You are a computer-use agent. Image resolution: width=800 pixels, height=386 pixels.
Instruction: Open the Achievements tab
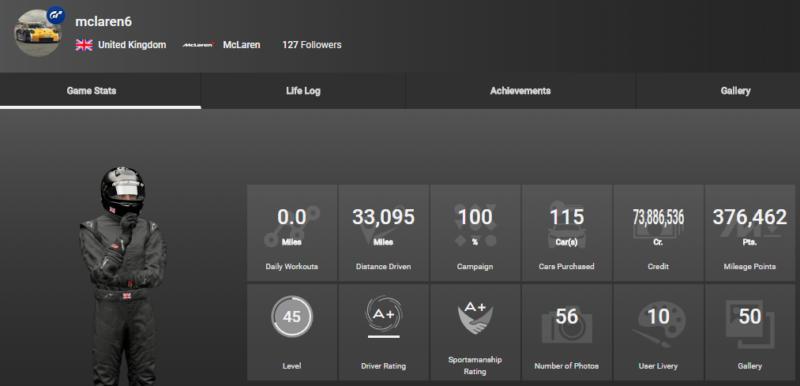520,91
